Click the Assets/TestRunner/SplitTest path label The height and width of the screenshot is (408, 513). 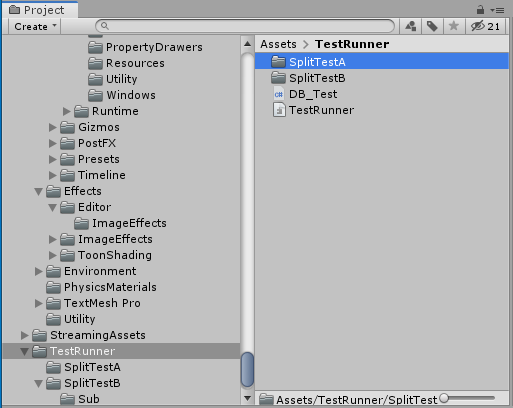click(356, 399)
